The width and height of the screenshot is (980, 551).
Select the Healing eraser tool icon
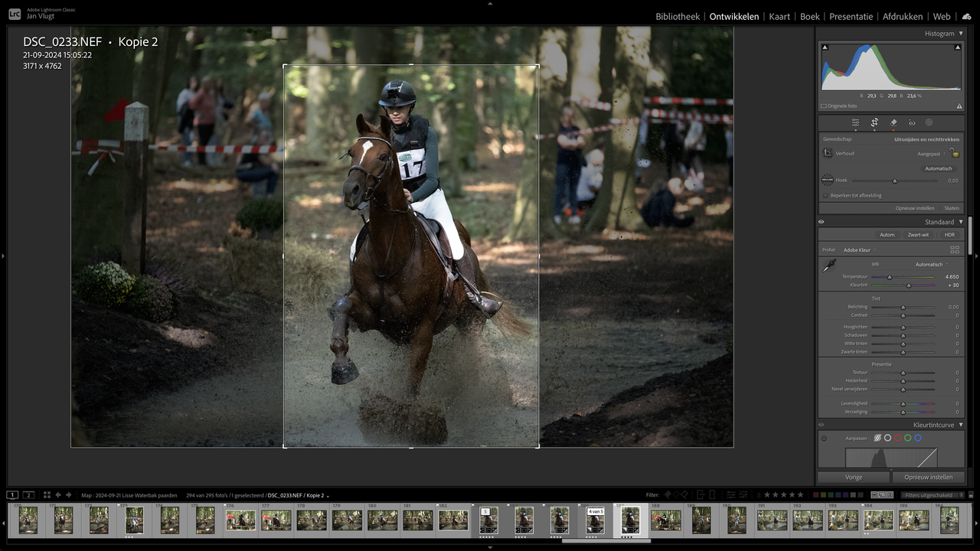point(893,122)
